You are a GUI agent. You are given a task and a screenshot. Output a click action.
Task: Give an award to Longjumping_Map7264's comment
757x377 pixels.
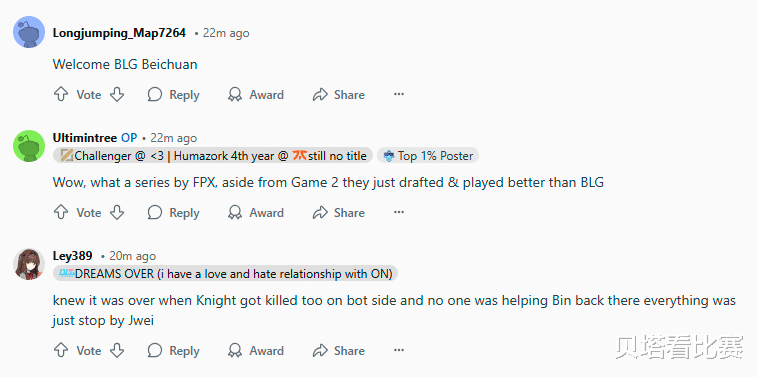coord(255,95)
